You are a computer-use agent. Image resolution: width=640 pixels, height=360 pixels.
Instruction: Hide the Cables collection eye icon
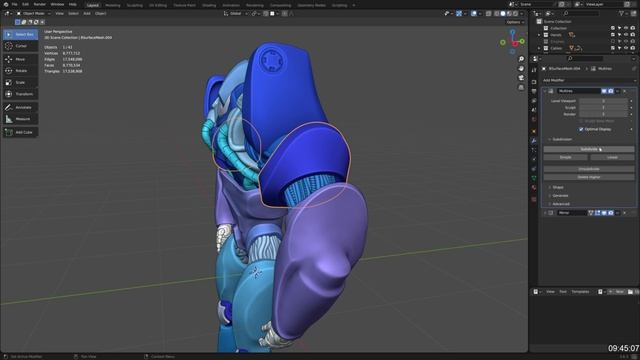pos(626,48)
